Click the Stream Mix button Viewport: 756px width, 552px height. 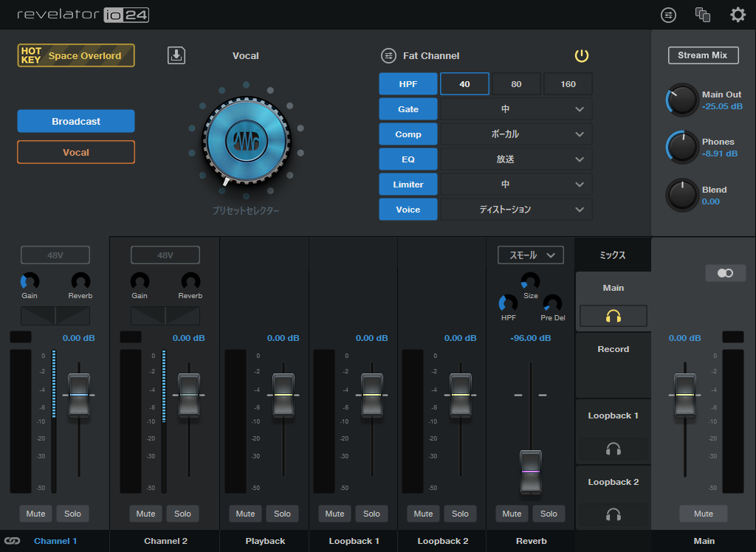click(703, 55)
